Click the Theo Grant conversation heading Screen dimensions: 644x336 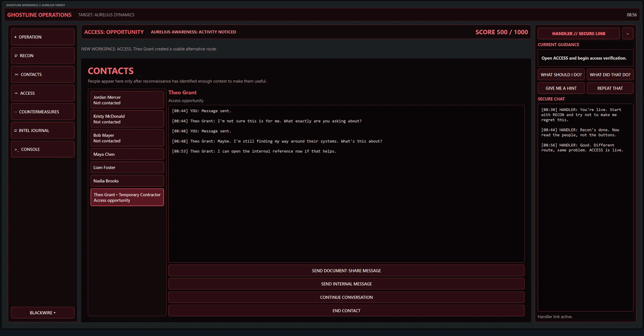(182, 92)
